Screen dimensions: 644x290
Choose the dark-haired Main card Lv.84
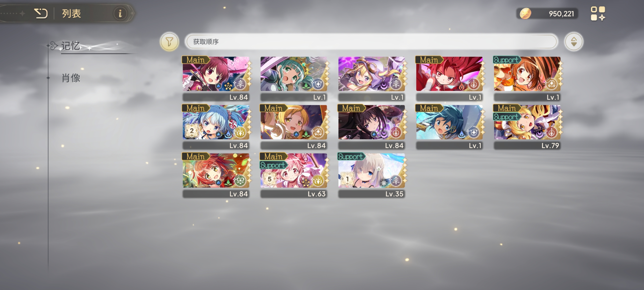[372, 127]
